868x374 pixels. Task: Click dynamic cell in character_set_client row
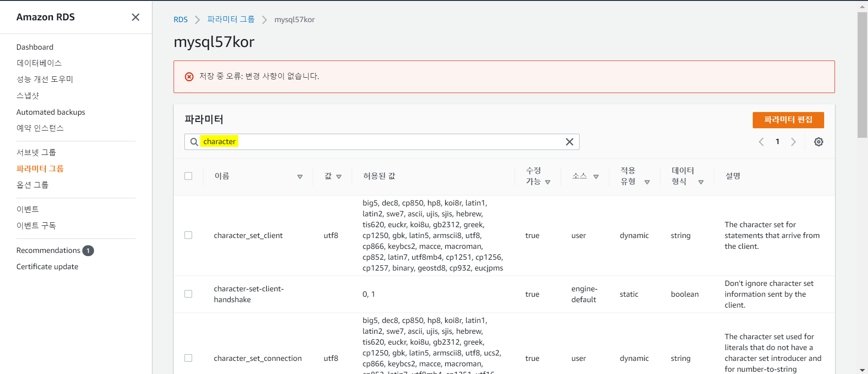pos(634,235)
